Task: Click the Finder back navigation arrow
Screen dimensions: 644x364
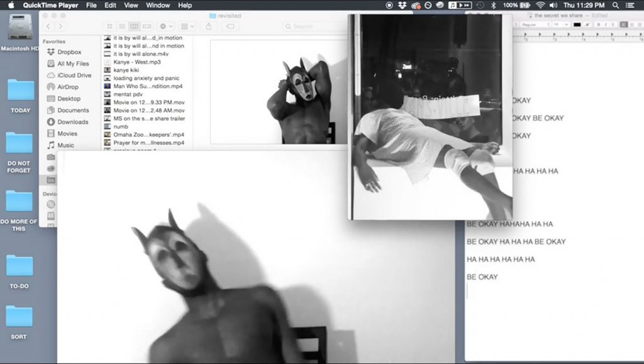Action: (49, 26)
